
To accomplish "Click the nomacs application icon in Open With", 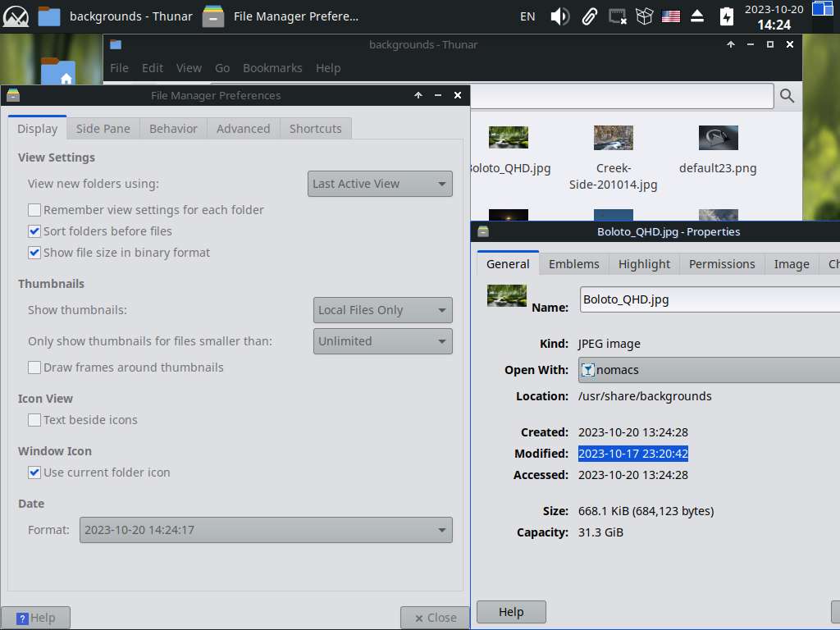I will pyautogui.click(x=587, y=370).
